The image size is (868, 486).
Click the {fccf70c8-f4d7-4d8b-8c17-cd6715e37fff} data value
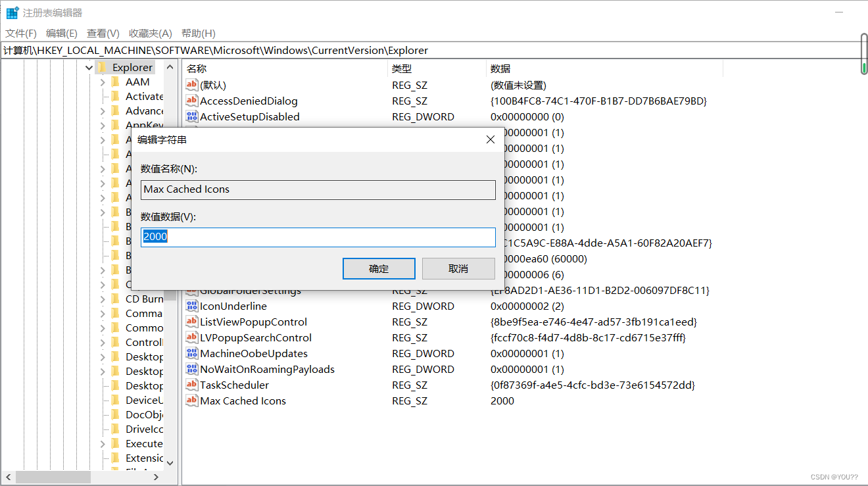point(589,337)
